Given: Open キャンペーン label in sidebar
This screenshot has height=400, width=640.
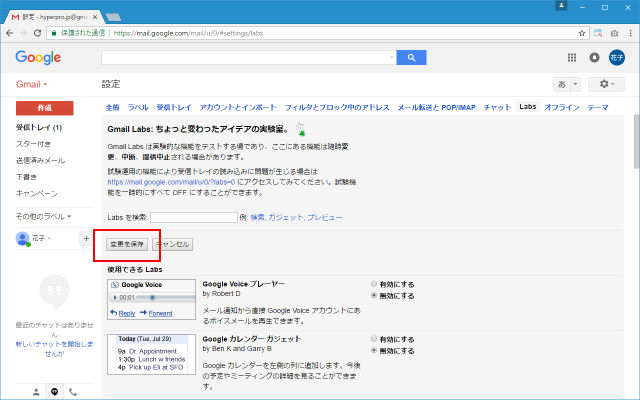Looking at the screenshot, I should pyautogui.click(x=37, y=193).
